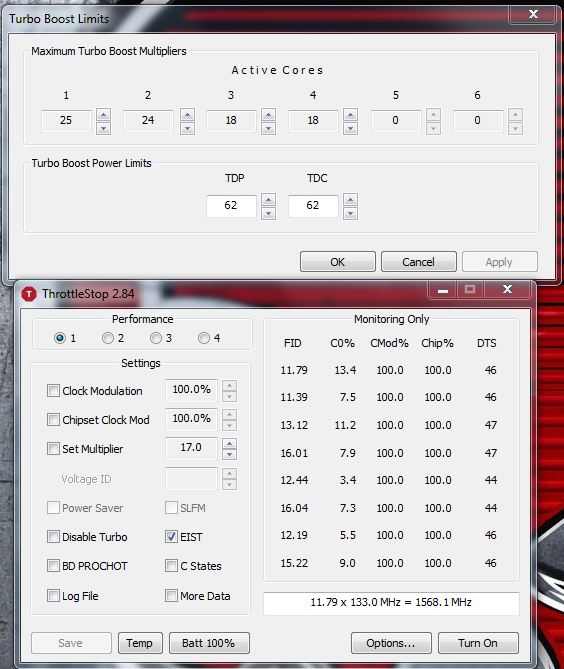Viewport: 564px width, 669px height.
Task: Enable the Disable Turbo checkbox
Action: click(53, 536)
